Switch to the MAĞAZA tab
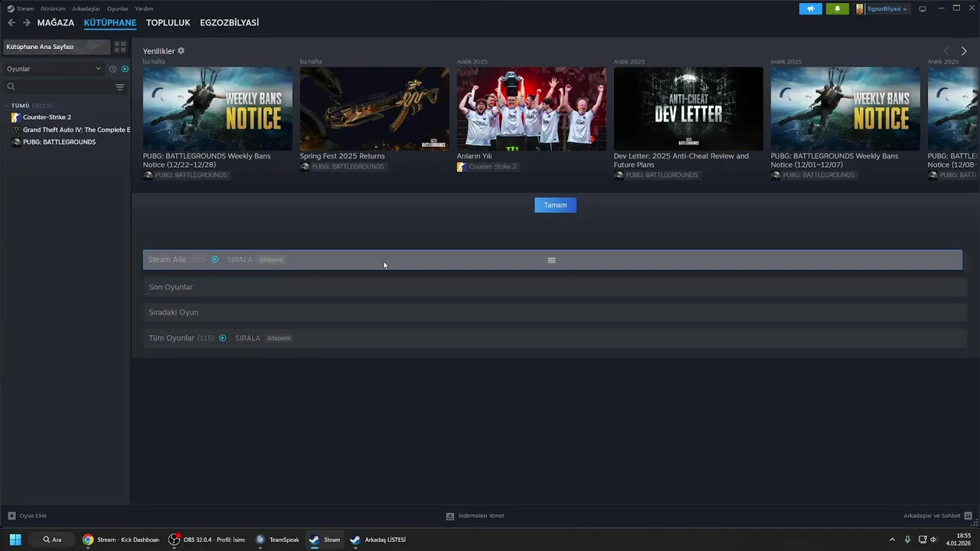 (x=56, y=23)
